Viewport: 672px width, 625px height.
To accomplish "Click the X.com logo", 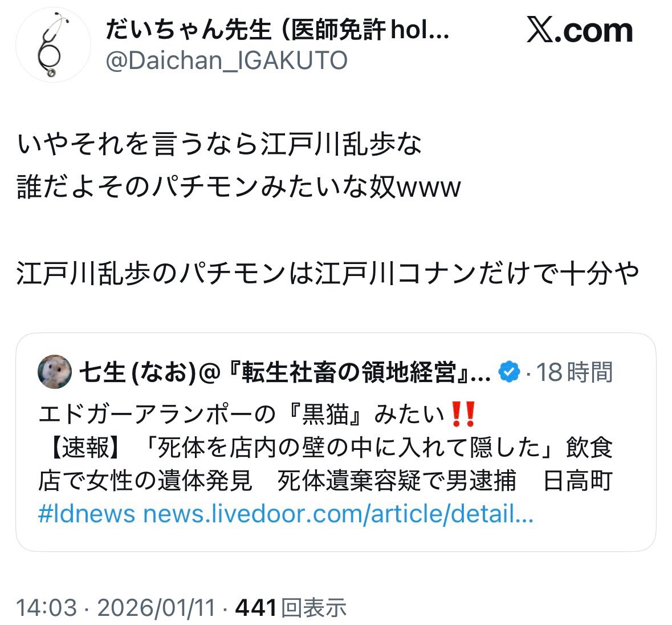I will (580, 30).
